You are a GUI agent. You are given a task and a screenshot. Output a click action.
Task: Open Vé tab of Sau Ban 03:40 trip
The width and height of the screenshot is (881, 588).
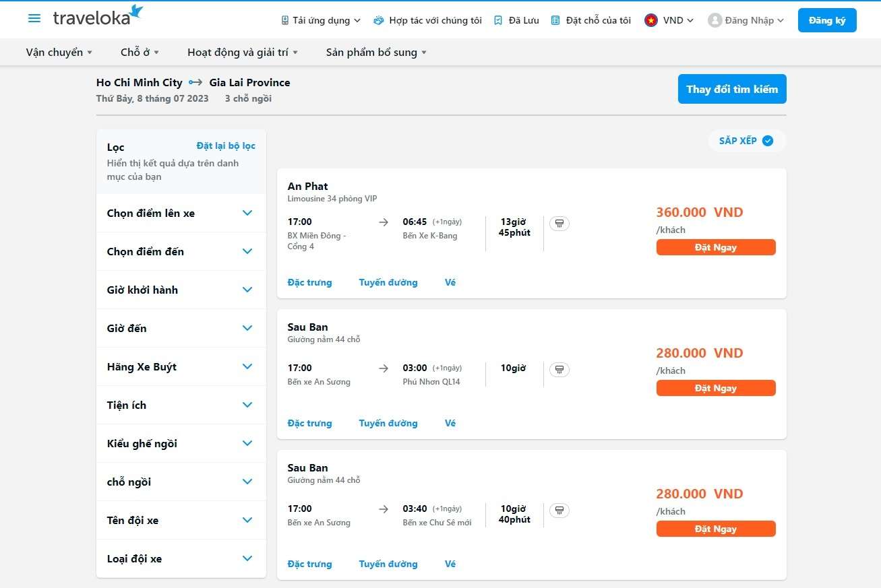450,564
